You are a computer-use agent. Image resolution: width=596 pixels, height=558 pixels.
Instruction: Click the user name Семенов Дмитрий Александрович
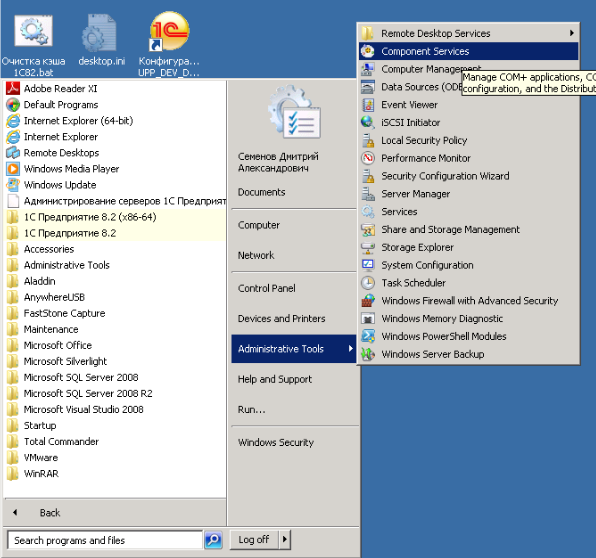[x=278, y=162]
